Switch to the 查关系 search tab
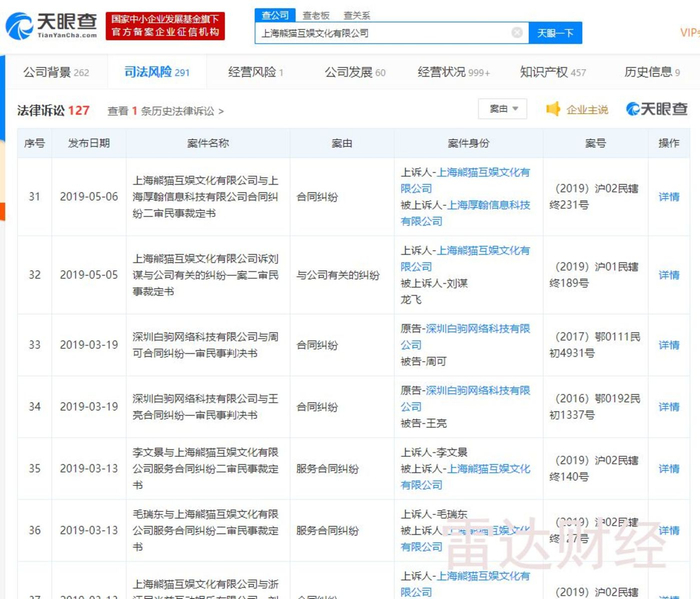 coord(356,15)
